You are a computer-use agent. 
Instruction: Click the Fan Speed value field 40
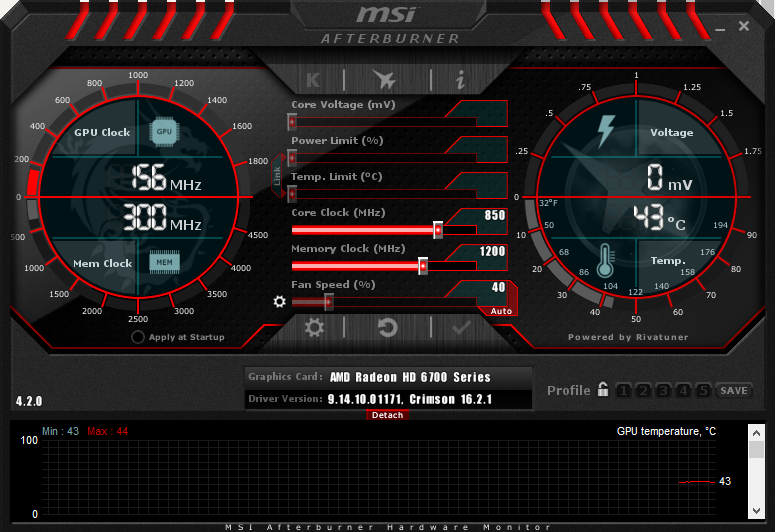tap(498, 287)
